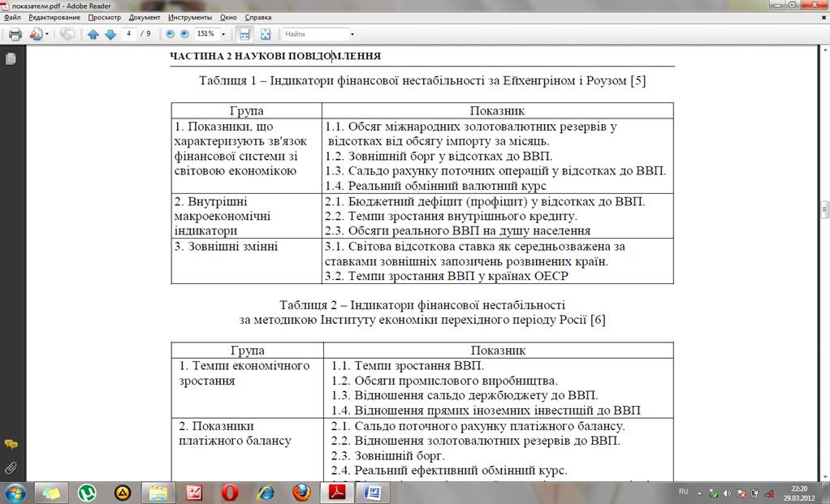Toggle the full-page fit view button
This screenshot has width=830, height=504.
pos(265,34)
